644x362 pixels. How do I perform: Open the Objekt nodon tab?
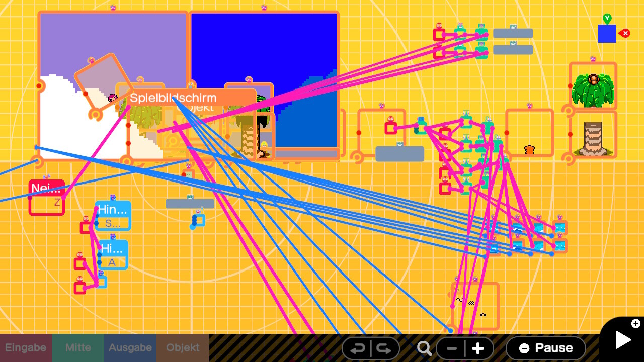183,347
